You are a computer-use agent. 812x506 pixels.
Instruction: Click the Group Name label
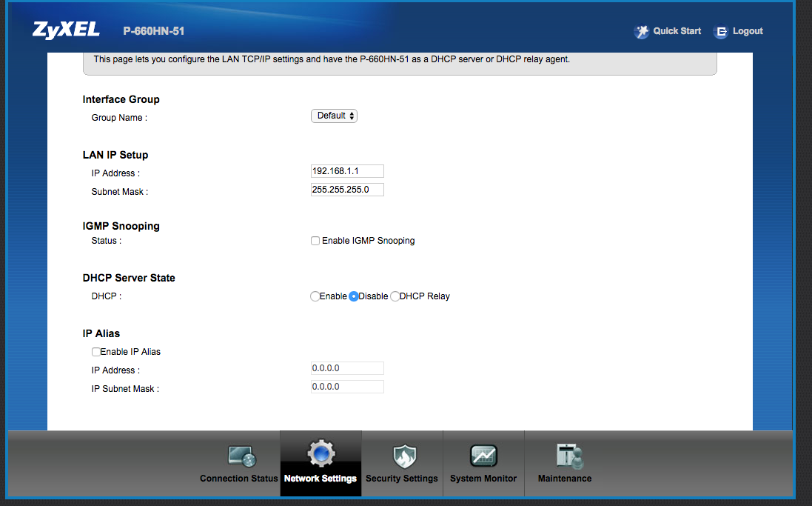tap(119, 118)
